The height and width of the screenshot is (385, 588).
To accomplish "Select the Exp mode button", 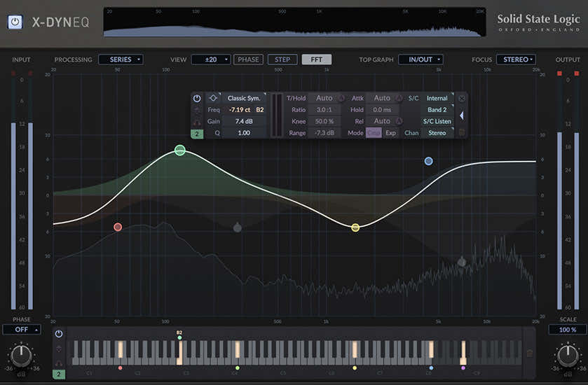I will [x=391, y=133].
